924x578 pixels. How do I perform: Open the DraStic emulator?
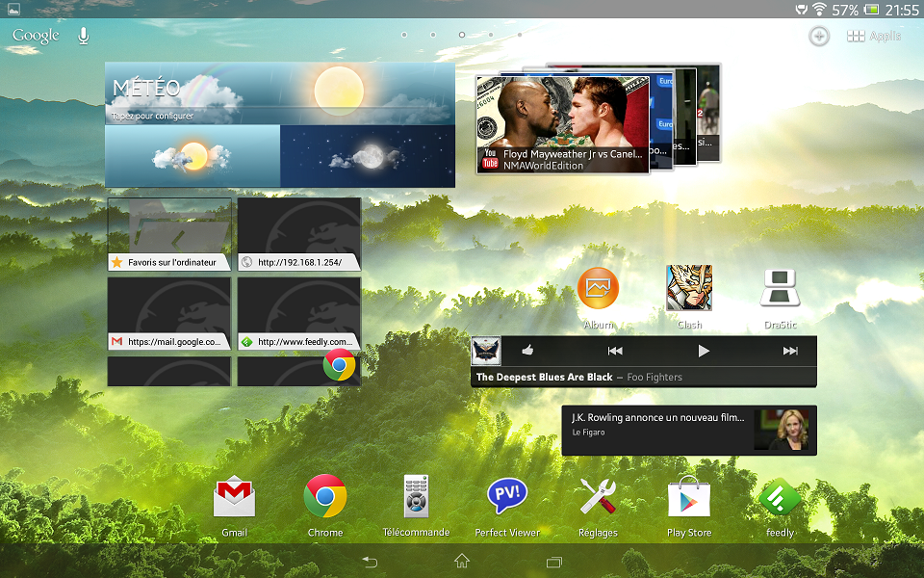point(781,288)
